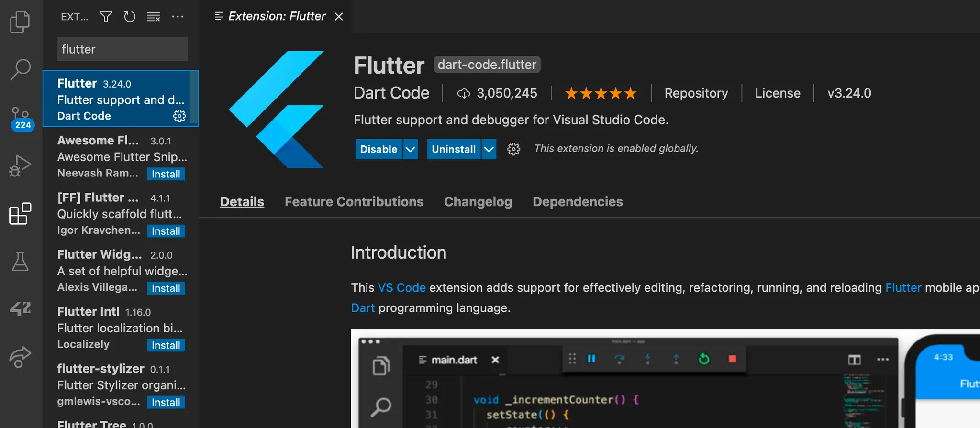Click the five-star rating

click(x=601, y=93)
